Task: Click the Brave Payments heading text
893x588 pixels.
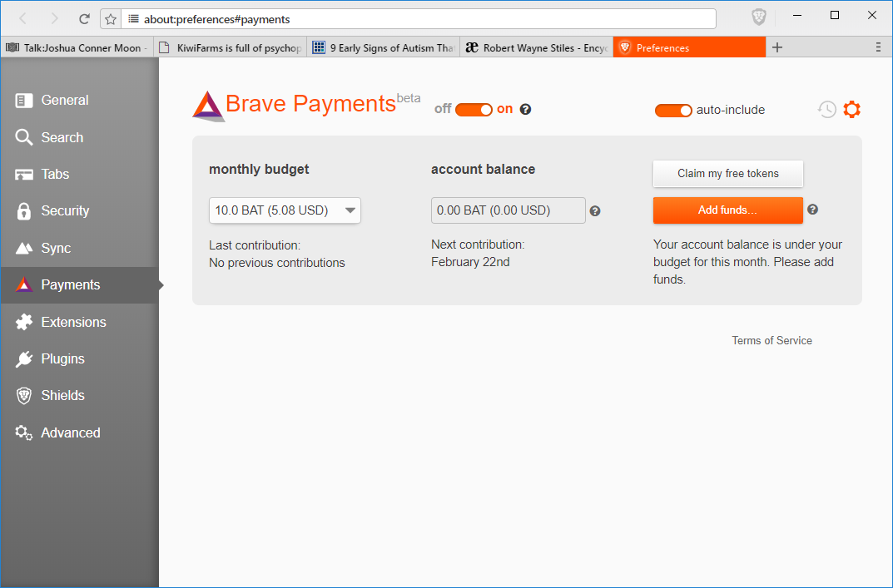Action: [x=310, y=104]
